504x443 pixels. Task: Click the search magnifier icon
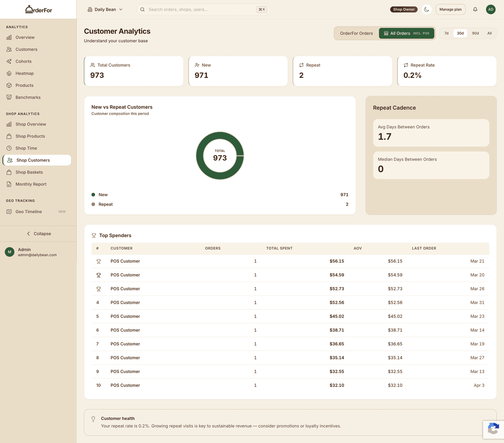(x=143, y=9)
